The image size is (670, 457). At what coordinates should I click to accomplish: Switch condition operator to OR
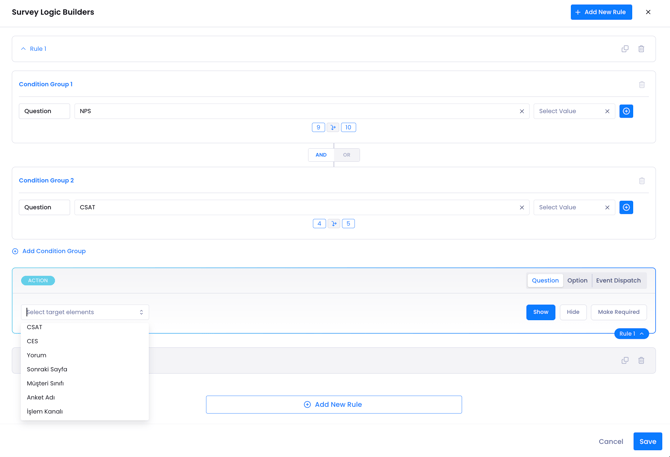click(x=347, y=155)
